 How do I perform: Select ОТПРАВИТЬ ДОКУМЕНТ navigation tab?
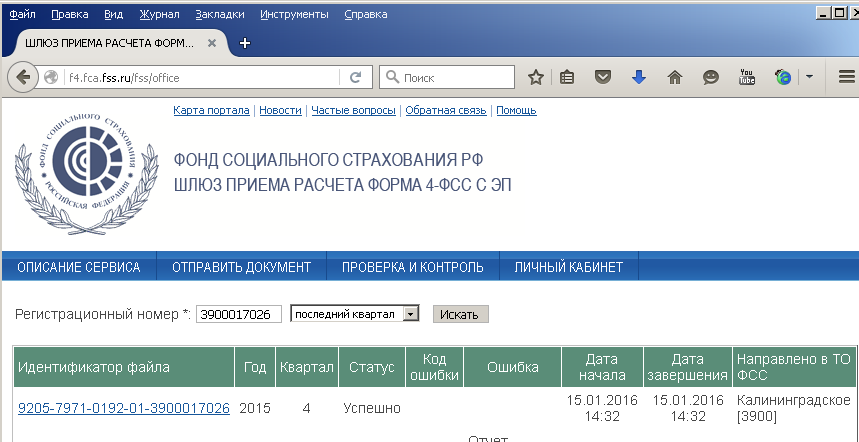click(x=242, y=267)
